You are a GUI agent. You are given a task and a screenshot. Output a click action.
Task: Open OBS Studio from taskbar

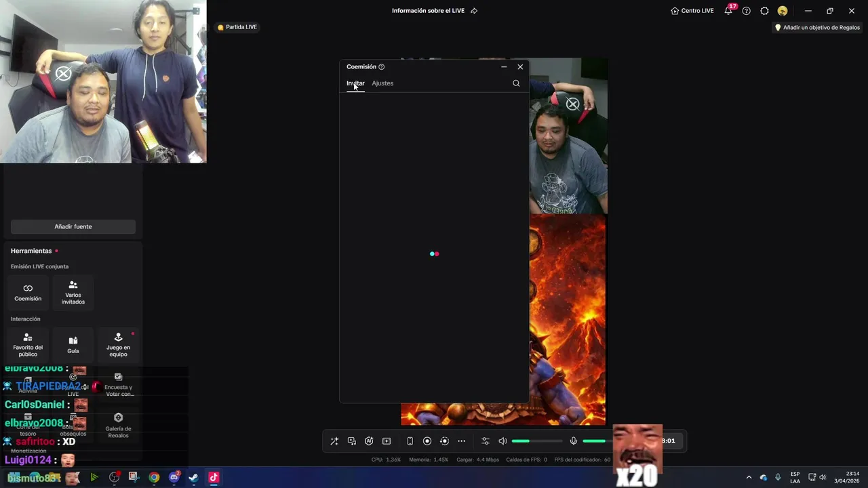tap(115, 477)
